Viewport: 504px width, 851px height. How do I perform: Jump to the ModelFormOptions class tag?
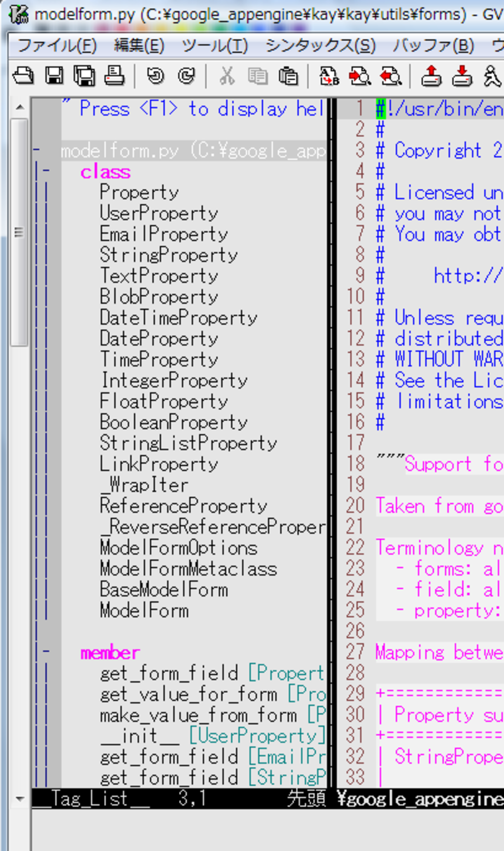179,548
